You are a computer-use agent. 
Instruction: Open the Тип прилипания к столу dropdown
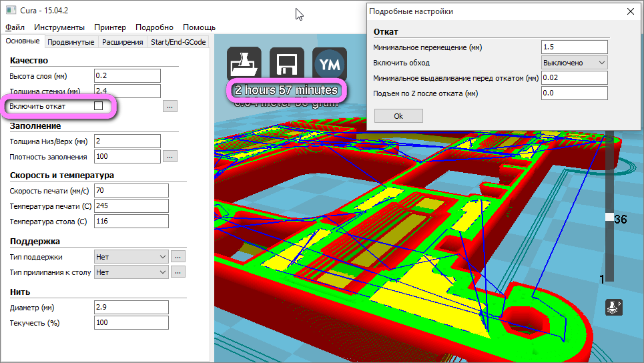(x=131, y=272)
